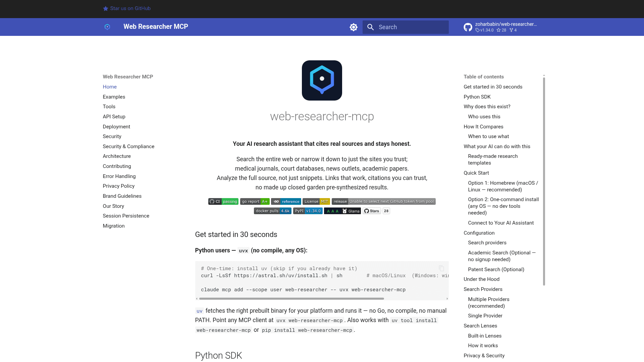The image size is (644, 362).
Task: Open the PyPI v1.34.0 badge
Action: pyautogui.click(x=308, y=211)
